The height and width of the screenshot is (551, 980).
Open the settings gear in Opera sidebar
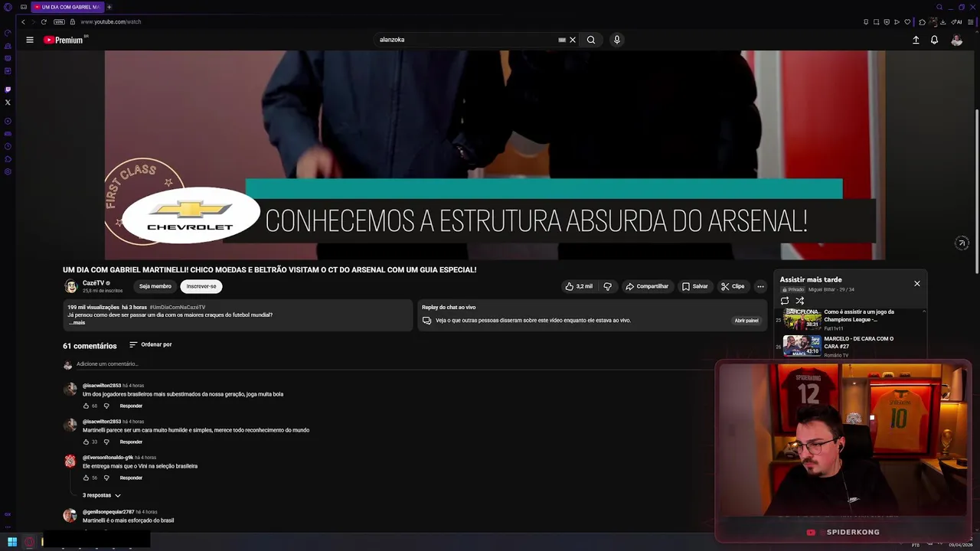click(x=8, y=171)
